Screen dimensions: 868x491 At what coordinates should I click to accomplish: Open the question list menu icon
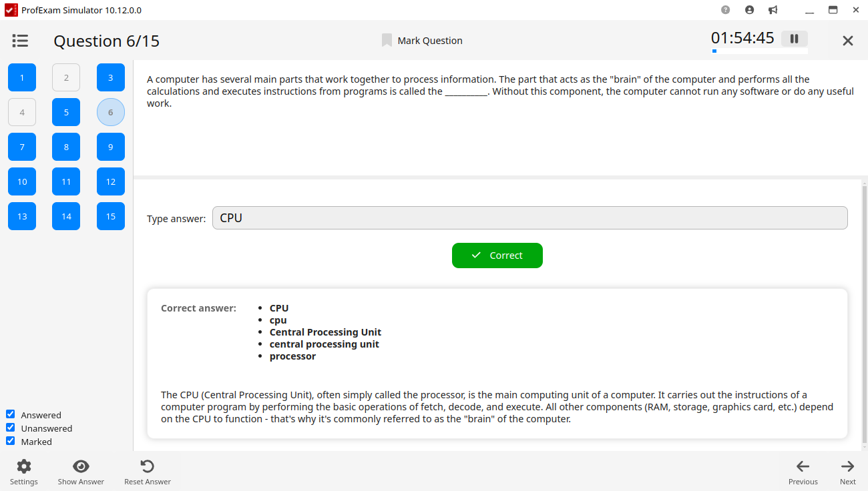20,41
